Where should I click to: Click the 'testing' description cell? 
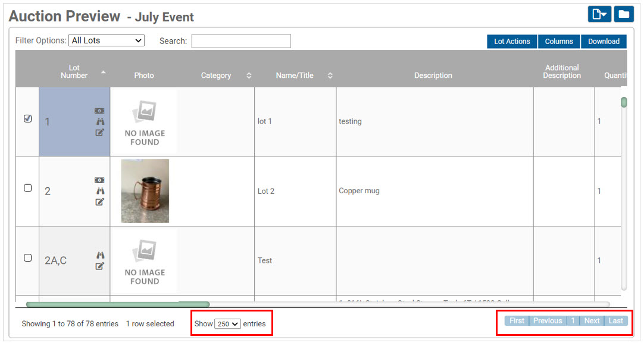(350, 121)
